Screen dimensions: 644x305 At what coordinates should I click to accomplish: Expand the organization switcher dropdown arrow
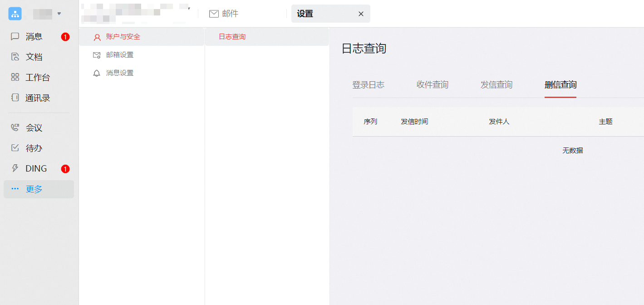[59, 13]
